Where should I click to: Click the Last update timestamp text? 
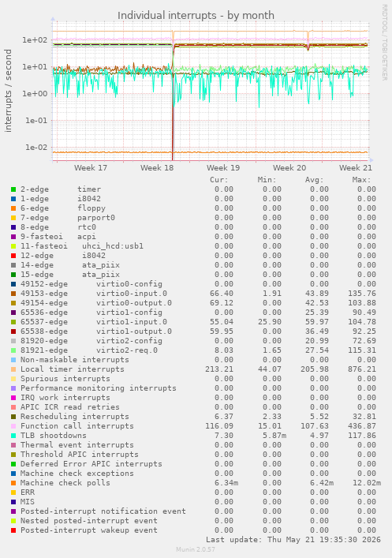coord(293,540)
